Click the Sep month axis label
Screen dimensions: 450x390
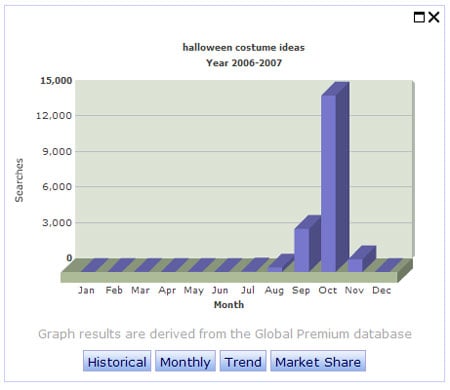[x=301, y=291]
